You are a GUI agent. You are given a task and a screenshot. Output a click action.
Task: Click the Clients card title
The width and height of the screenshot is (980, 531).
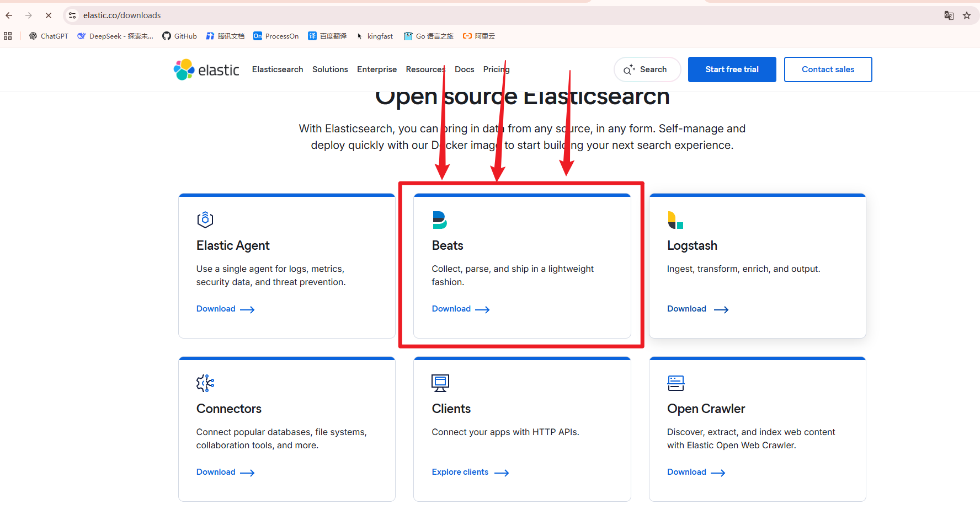coord(451,409)
